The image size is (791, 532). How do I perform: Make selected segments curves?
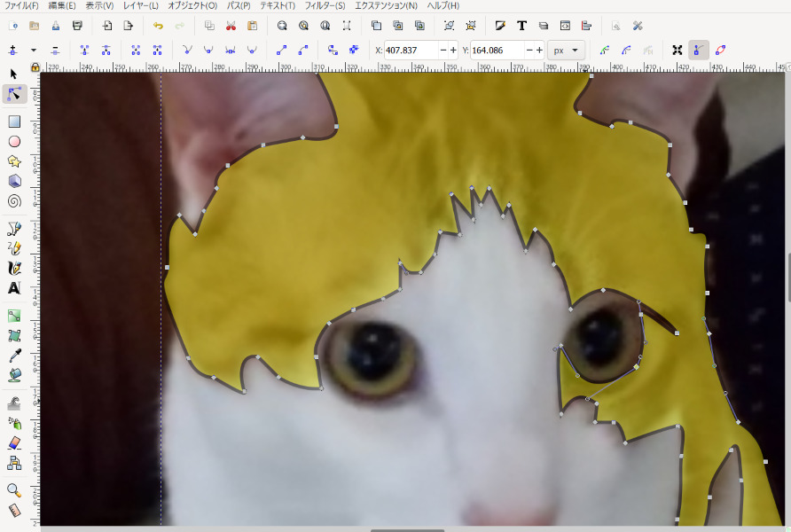303,50
